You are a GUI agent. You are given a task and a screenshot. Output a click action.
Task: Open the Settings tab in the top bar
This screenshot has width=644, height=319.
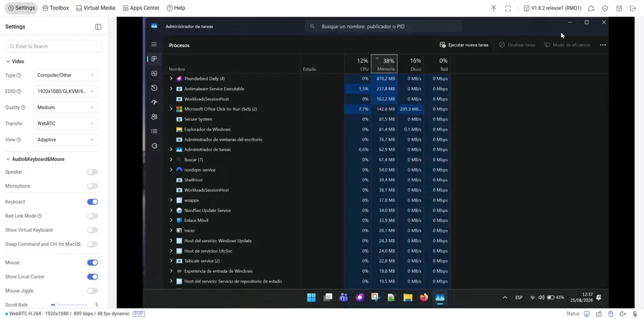point(21,8)
